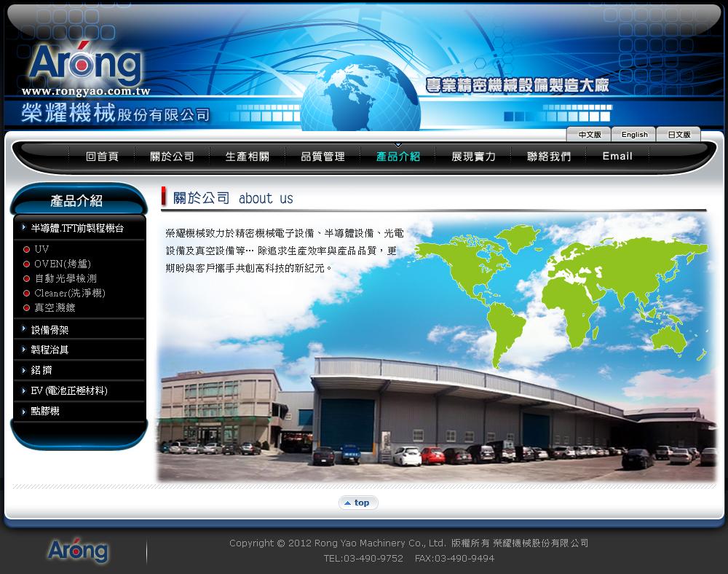Open the 製程治具 category
The image size is (728, 574).
pos(50,350)
